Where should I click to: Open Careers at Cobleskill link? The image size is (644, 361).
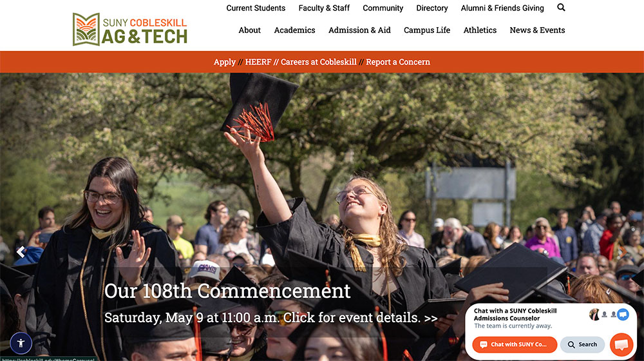pos(319,62)
